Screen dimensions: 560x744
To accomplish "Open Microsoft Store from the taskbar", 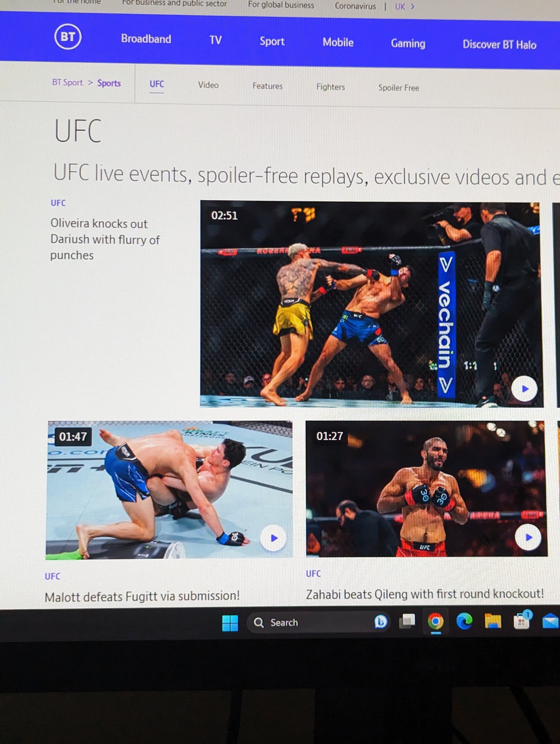I will click(x=522, y=621).
